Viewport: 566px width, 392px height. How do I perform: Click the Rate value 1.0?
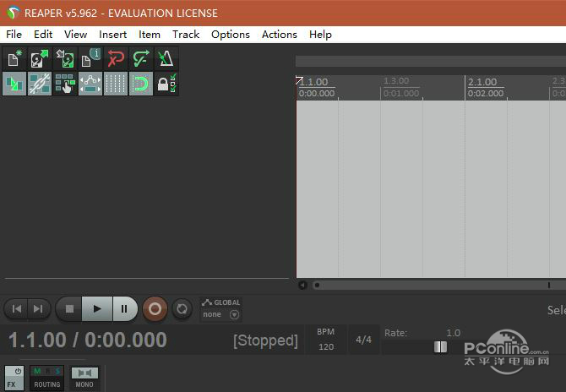453,333
